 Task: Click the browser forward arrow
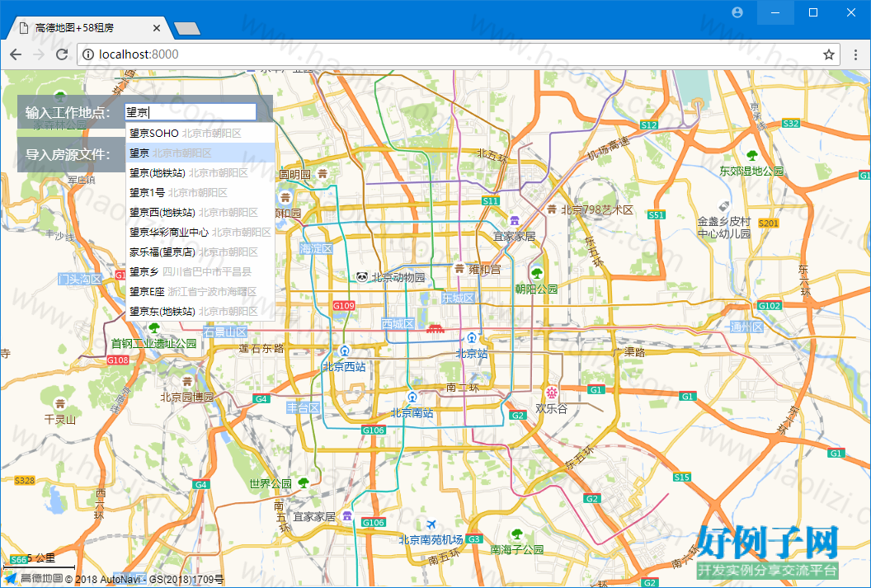click(38, 54)
